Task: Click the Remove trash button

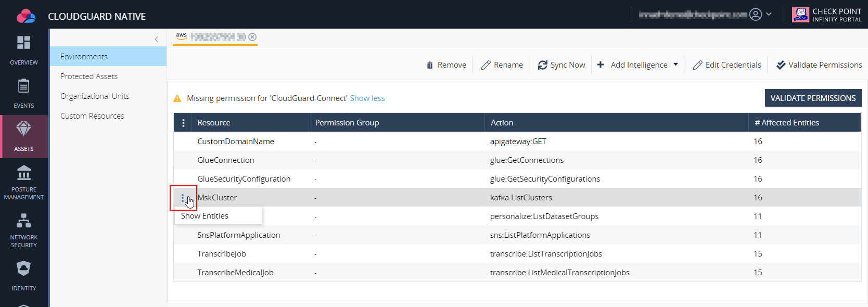Action: [x=446, y=65]
